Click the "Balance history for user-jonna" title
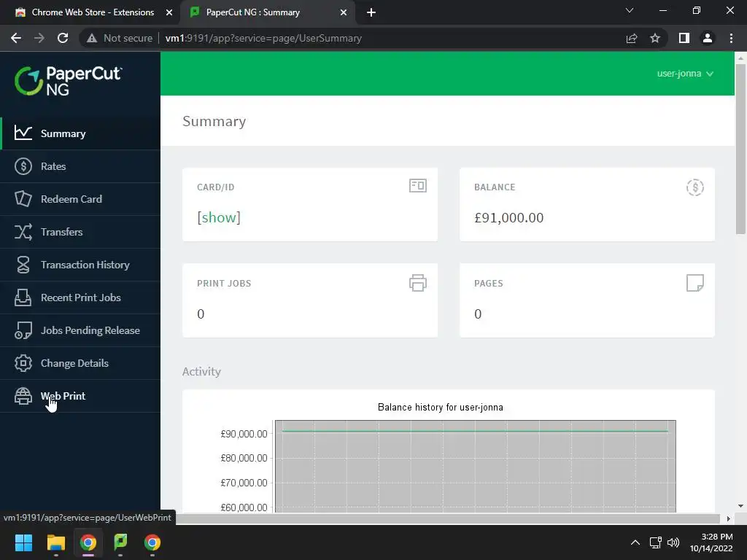The height and width of the screenshot is (560, 747). click(x=440, y=407)
